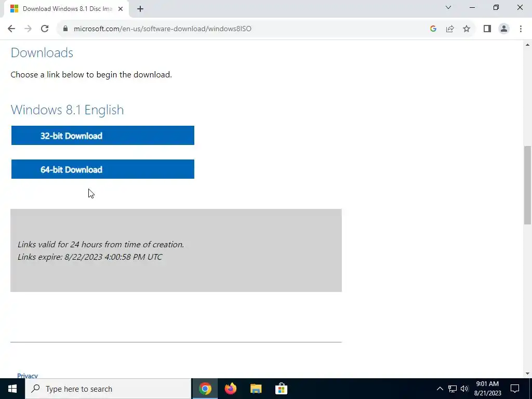Open the taskbar clock and date

click(487, 389)
